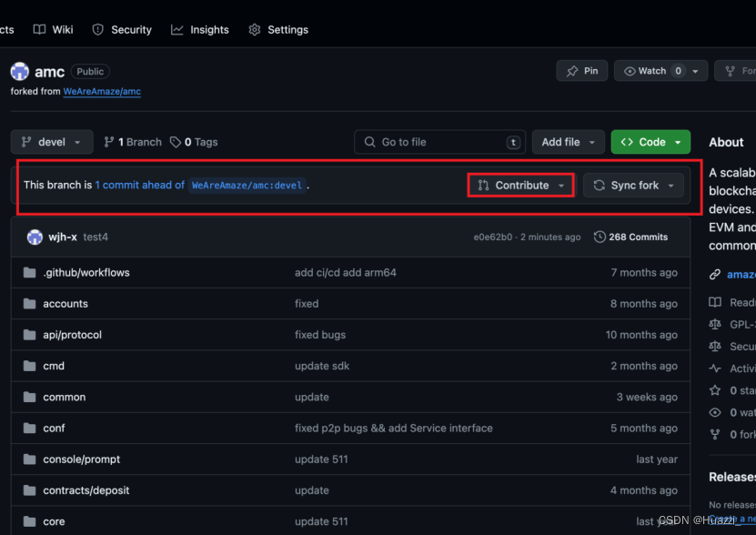This screenshot has width=756, height=535.
Task: Open the green Code button
Action: pos(650,142)
